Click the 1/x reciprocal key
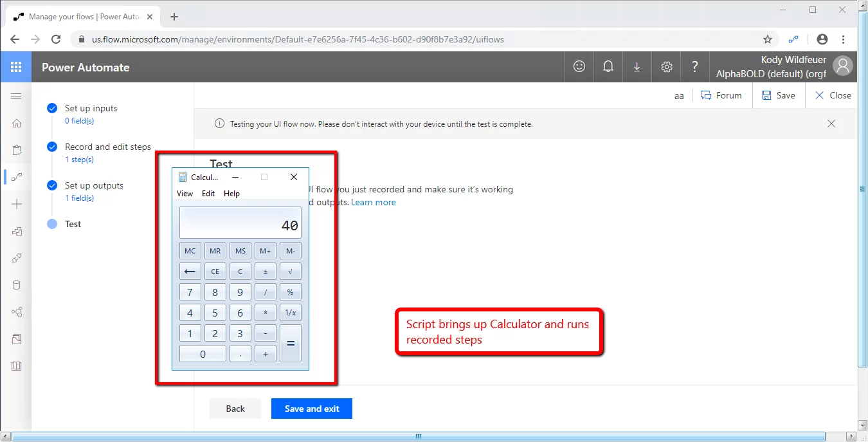868x442 pixels. pyautogui.click(x=291, y=313)
